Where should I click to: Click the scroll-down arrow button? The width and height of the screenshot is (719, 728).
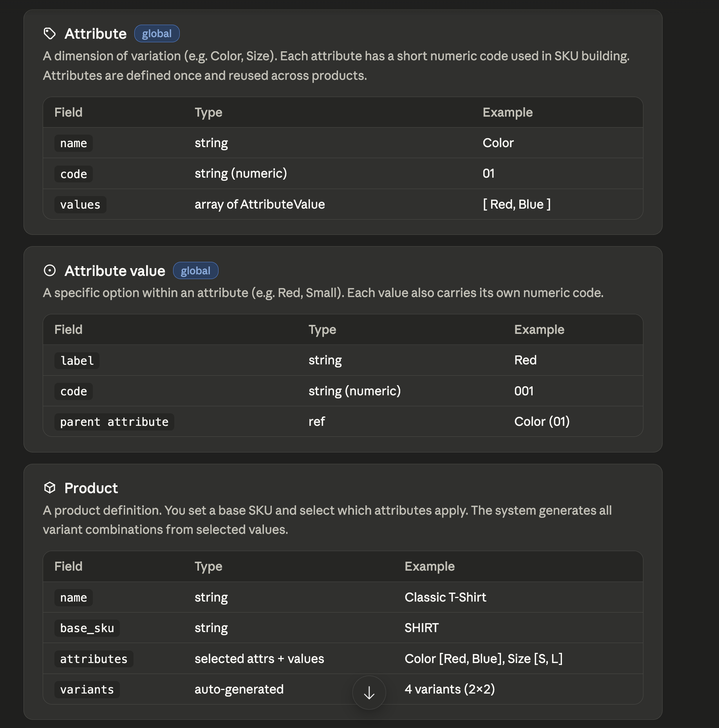click(x=369, y=693)
